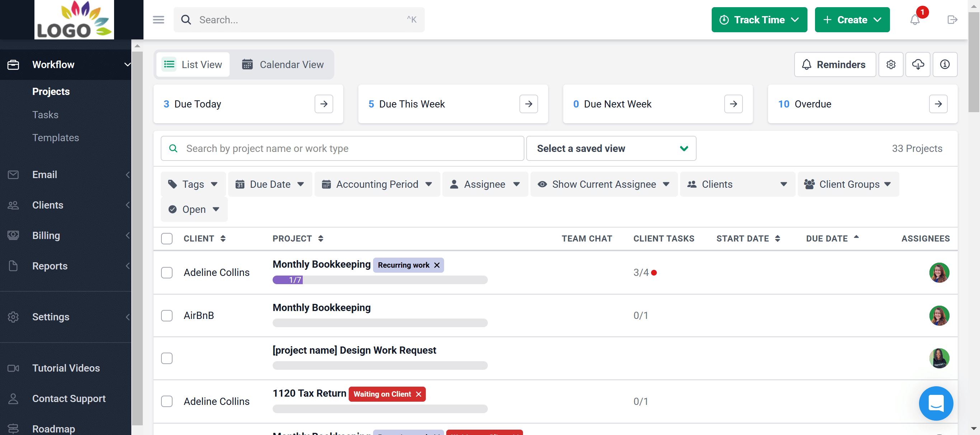Screen dimensions: 980x435
Task: Focus the top Search field
Action: (299, 20)
